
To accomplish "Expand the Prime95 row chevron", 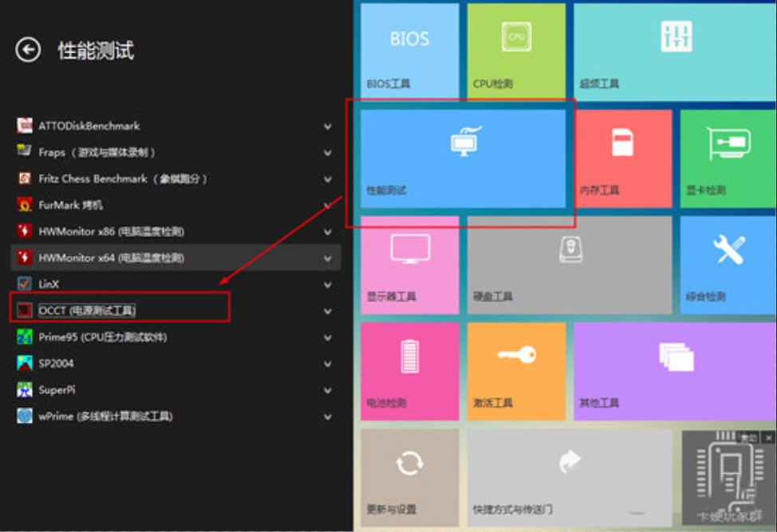I will tap(328, 338).
